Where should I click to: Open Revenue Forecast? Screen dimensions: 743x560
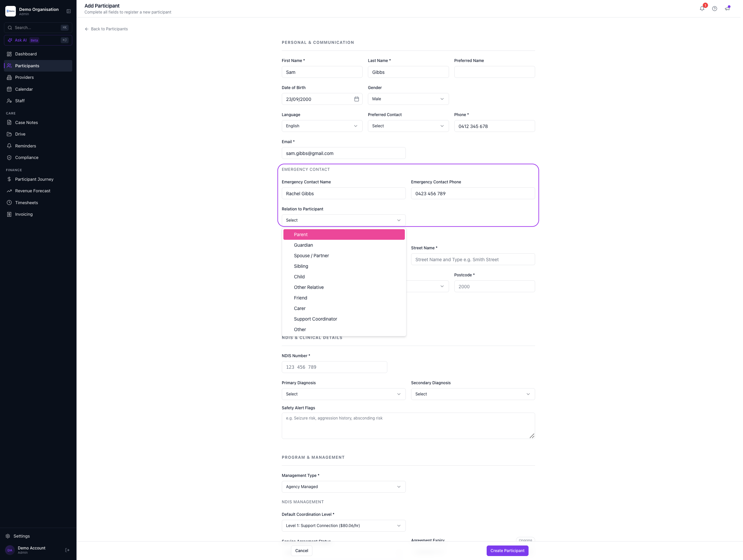tap(38, 191)
